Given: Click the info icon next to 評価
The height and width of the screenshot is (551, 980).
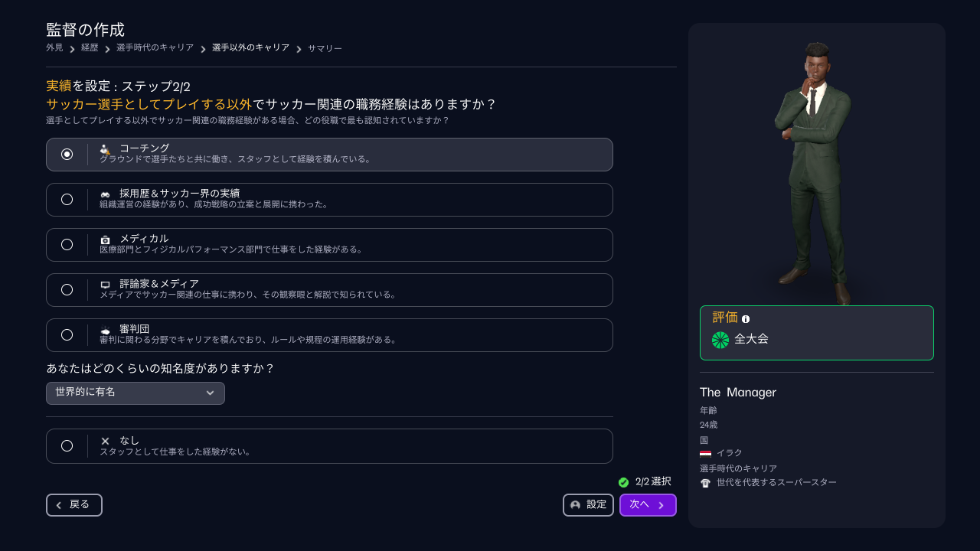Looking at the screenshot, I should tap(746, 319).
